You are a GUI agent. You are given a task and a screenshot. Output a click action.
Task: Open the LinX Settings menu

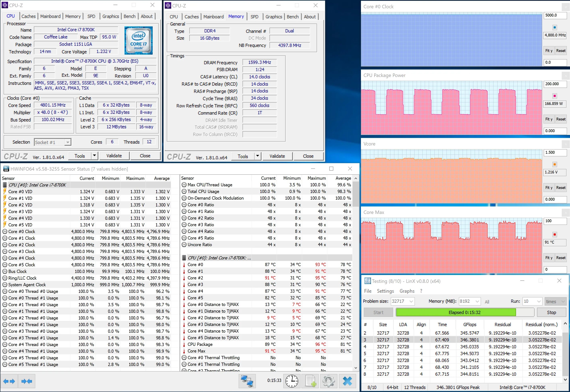385,291
